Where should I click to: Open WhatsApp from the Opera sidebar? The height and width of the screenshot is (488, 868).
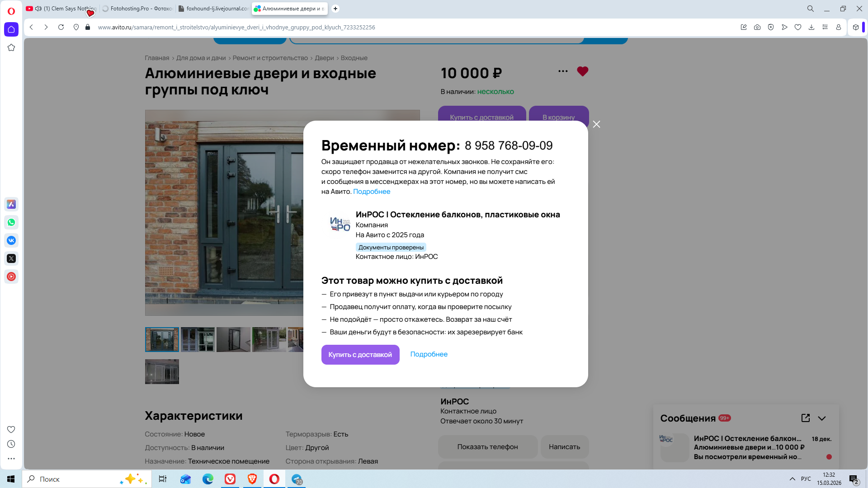click(11, 222)
